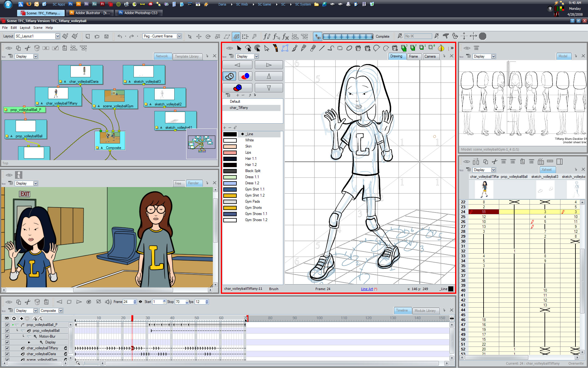This screenshot has height=368, width=588.
Task: Toggle the char_volleyballTiffany layer checkbox
Action: pyautogui.click(x=7, y=348)
